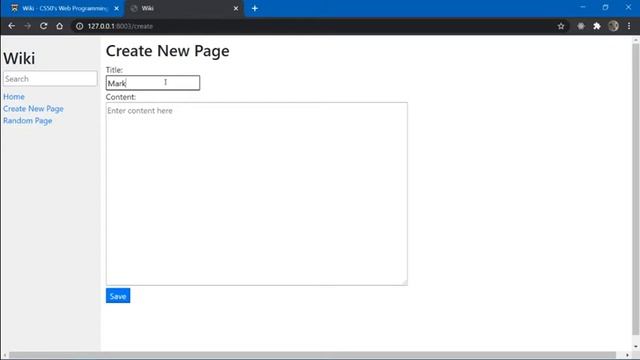Image resolution: width=640 pixels, height=360 pixels.
Task: Open the browser home page icon
Action: [60, 26]
